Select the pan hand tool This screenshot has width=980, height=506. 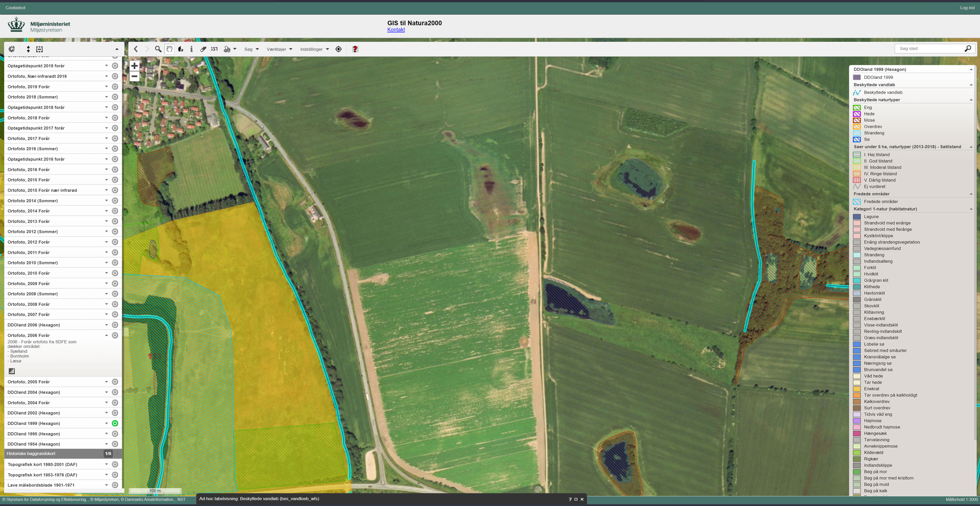[x=169, y=49]
